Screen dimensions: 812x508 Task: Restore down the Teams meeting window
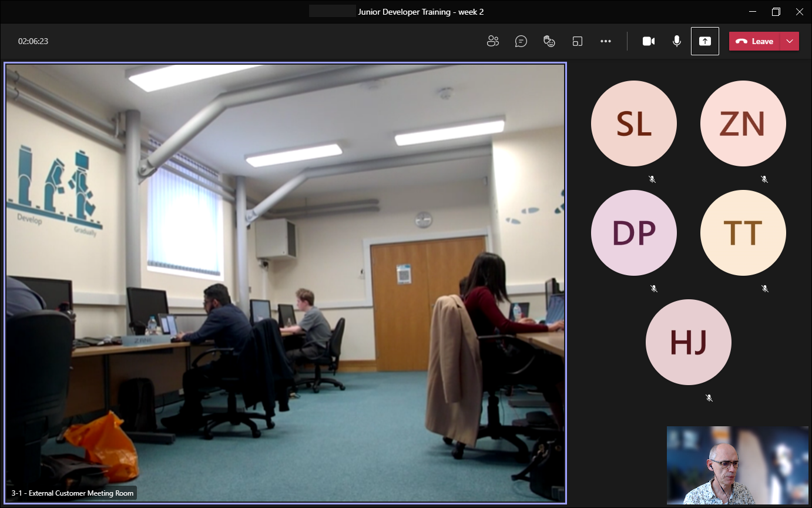(776, 12)
